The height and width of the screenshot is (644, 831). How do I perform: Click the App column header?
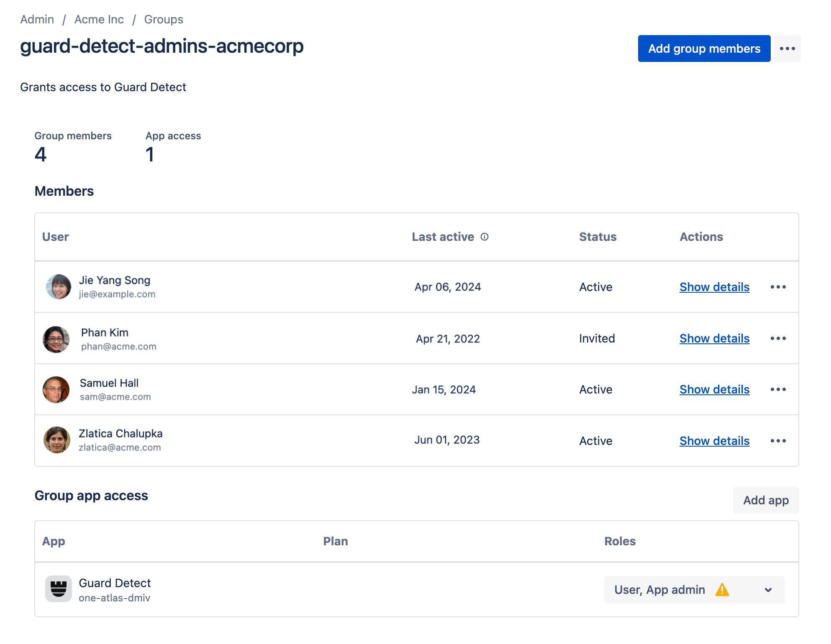click(x=54, y=541)
